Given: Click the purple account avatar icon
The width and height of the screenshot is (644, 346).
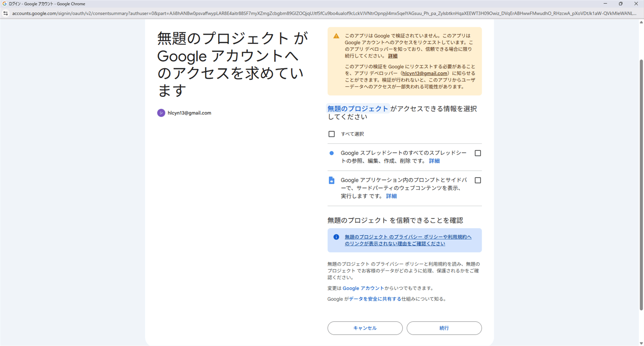Looking at the screenshot, I should pos(161,113).
